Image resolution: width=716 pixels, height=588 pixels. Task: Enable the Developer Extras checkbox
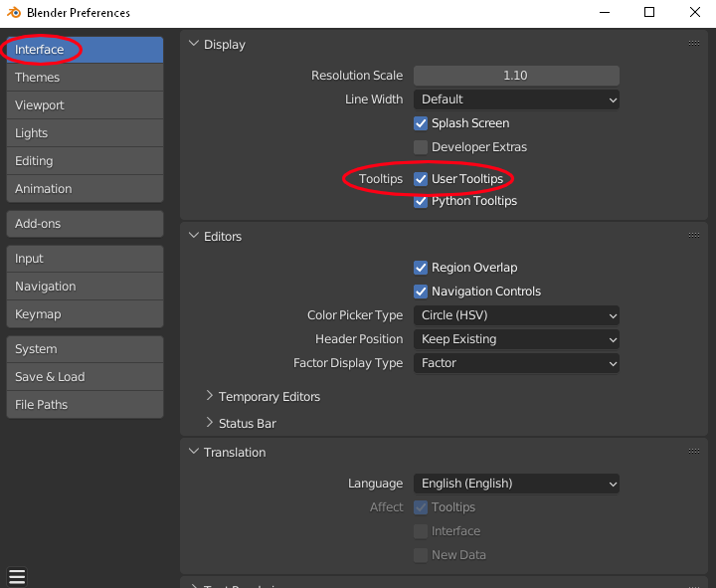(421, 147)
